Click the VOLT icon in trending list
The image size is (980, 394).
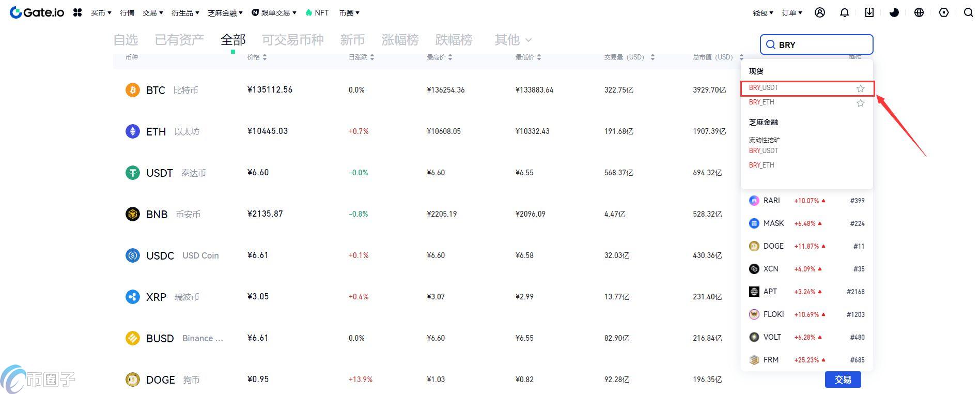pos(754,337)
